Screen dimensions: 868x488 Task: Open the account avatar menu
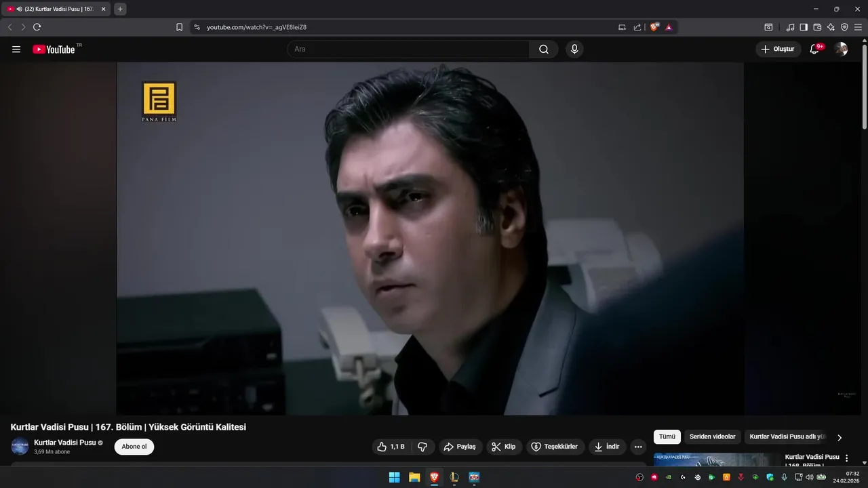(841, 49)
